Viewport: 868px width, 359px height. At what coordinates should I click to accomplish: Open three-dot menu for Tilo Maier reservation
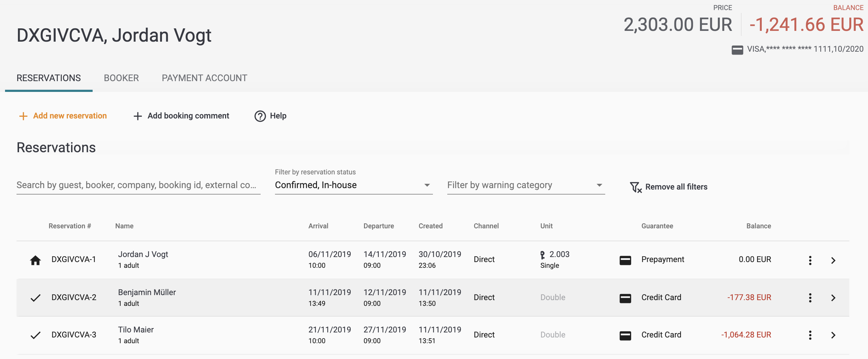pyautogui.click(x=810, y=335)
